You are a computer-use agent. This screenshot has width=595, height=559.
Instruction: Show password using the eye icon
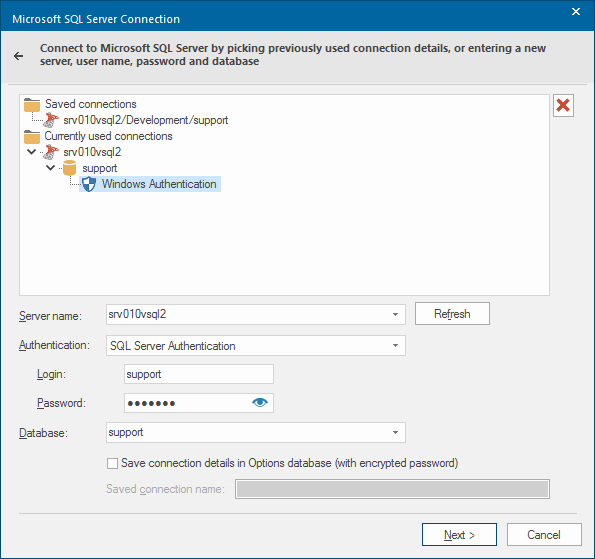tap(260, 402)
